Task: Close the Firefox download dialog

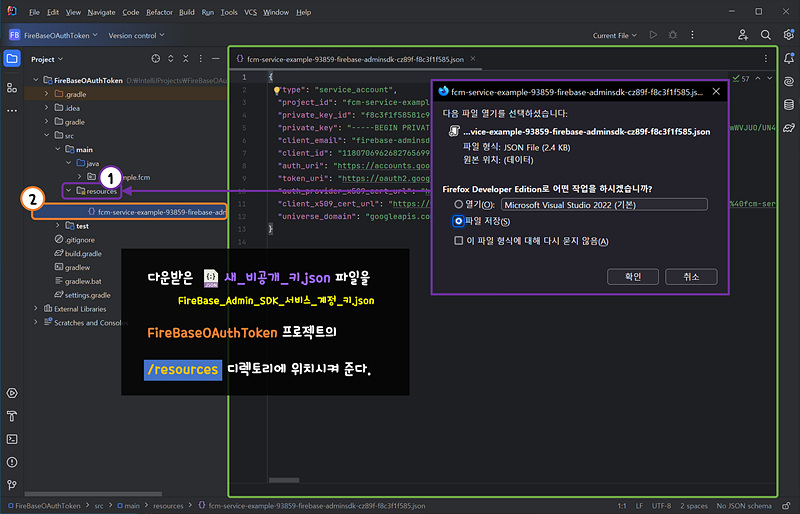Action: tap(716, 91)
